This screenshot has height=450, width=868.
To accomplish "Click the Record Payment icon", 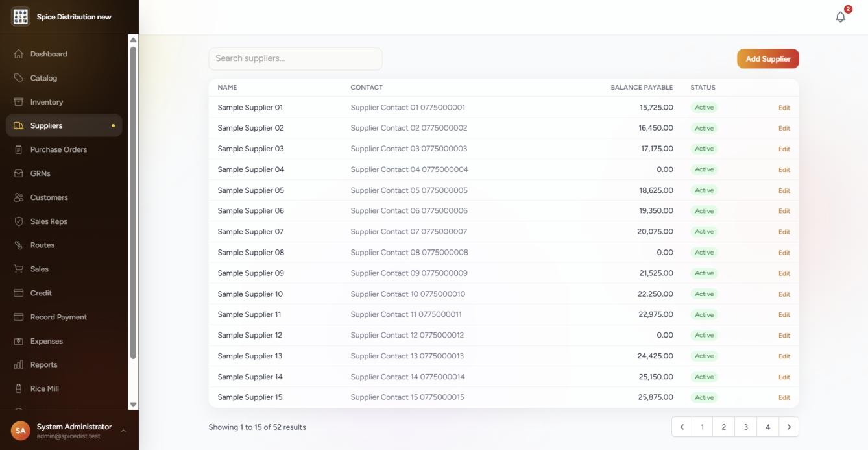I will [x=18, y=317].
